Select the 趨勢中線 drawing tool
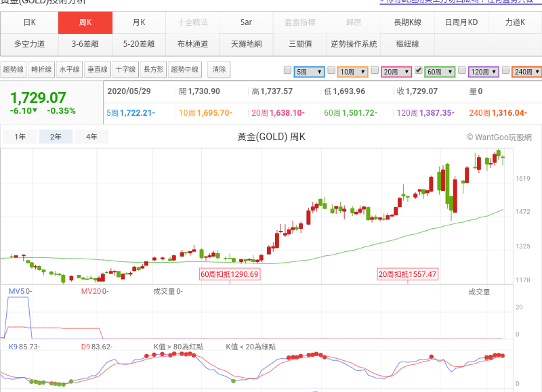The height and width of the screenshot is (392, 542). point(185,69)
